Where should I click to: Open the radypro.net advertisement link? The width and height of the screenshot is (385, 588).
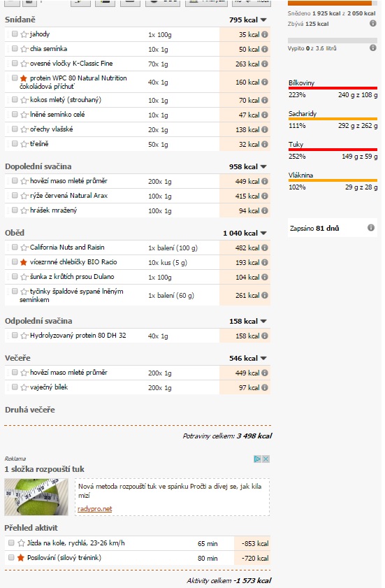[x=95, y=509]
